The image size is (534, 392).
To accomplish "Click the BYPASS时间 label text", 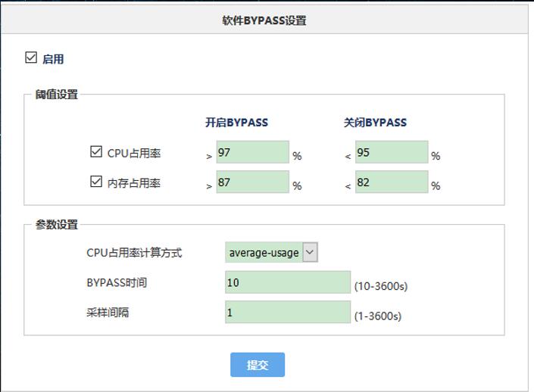I will [117, 282].
